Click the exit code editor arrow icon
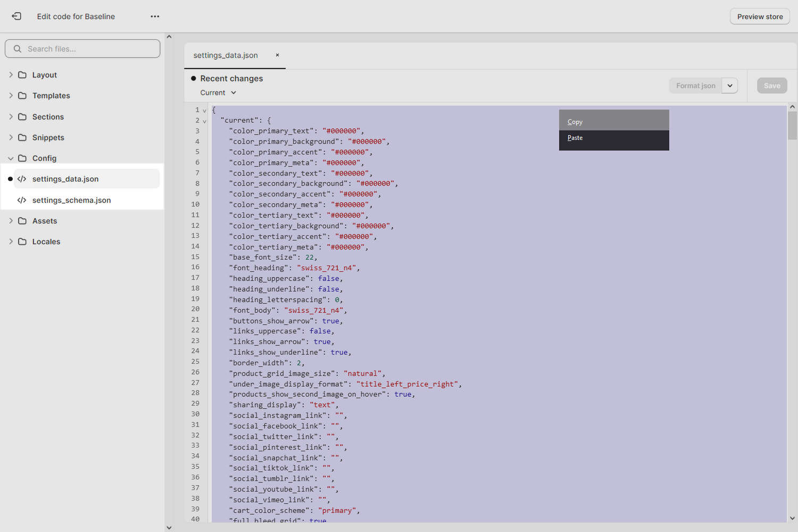This screenshot has width=798, height=532. point(16,16)
